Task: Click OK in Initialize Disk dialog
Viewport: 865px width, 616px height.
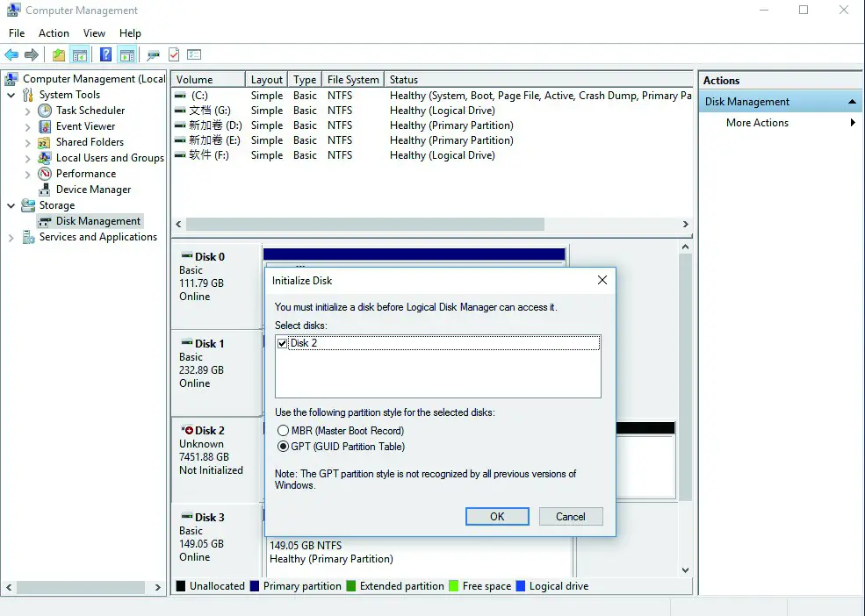Action: [x=497, y=516]
